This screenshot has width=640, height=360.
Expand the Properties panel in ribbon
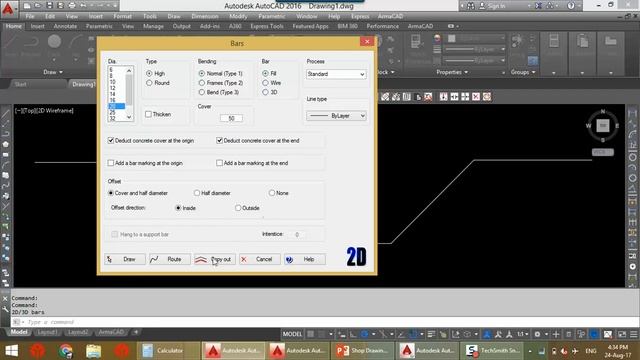pyautogui.click(x=452, y=72)
